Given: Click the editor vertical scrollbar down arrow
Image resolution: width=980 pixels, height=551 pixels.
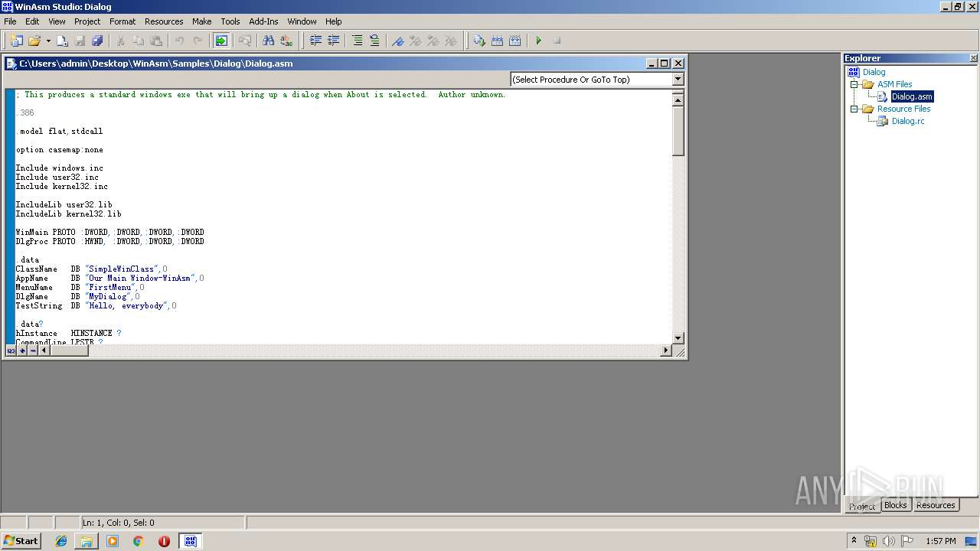Looking at the screenshot, I should tap(678, 337).
